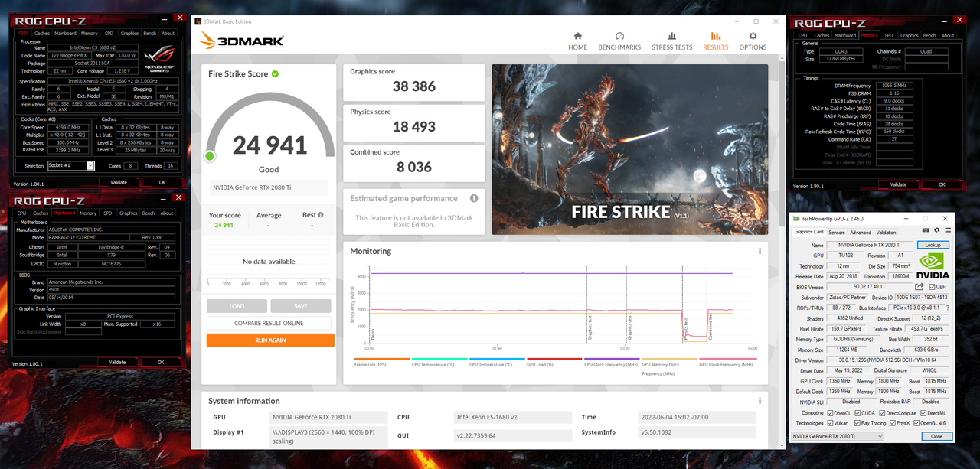The height and width of the screenshot is (469, 980).
Task: Click the GPU Load (%) red legend swatch
Action: [x=554, y=358]
